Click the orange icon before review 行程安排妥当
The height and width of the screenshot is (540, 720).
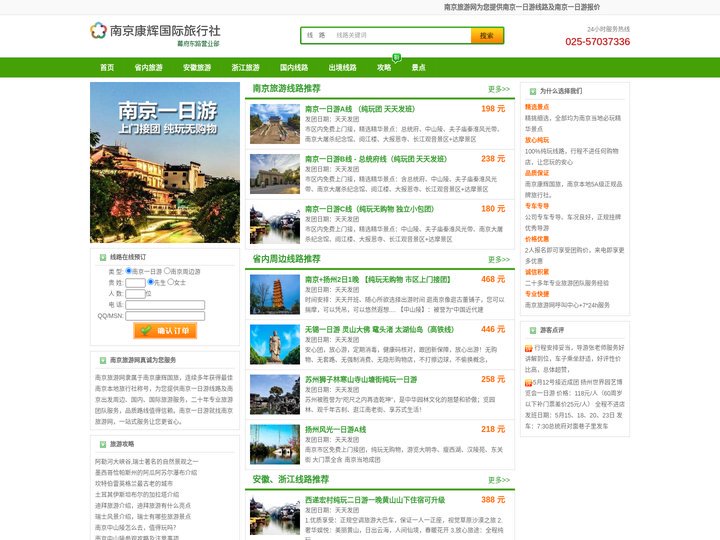pyautogui.click(x=529, y=349)
